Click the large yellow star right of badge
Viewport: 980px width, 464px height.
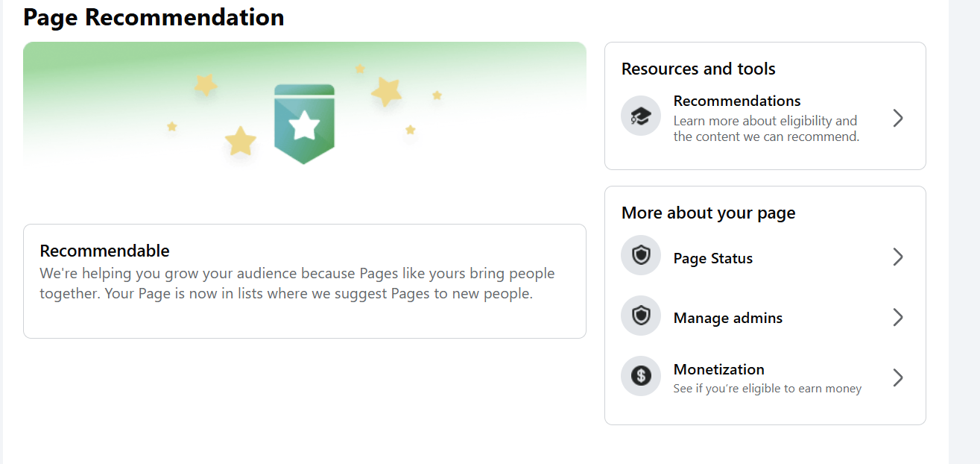click(x=387, y=92)
